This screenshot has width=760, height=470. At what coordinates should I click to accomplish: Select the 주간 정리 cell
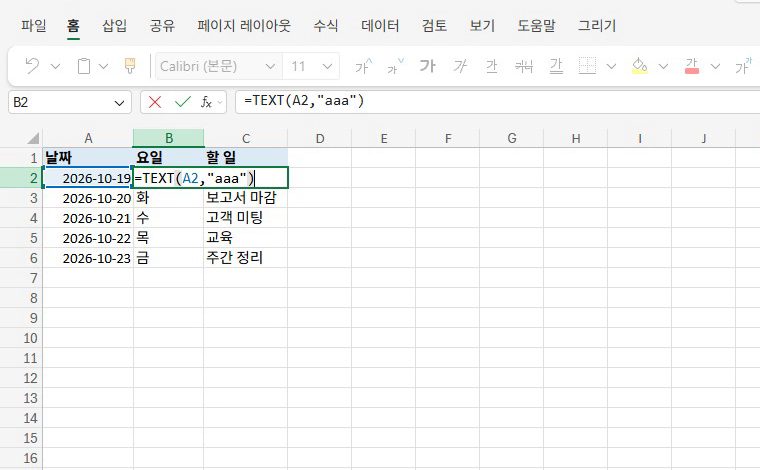246,258
